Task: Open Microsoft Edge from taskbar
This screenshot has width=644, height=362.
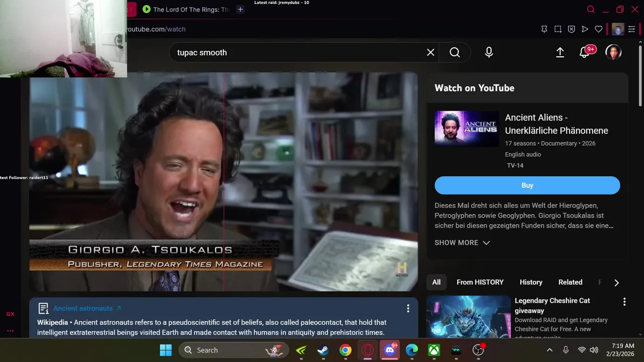Action: point(412,350)
